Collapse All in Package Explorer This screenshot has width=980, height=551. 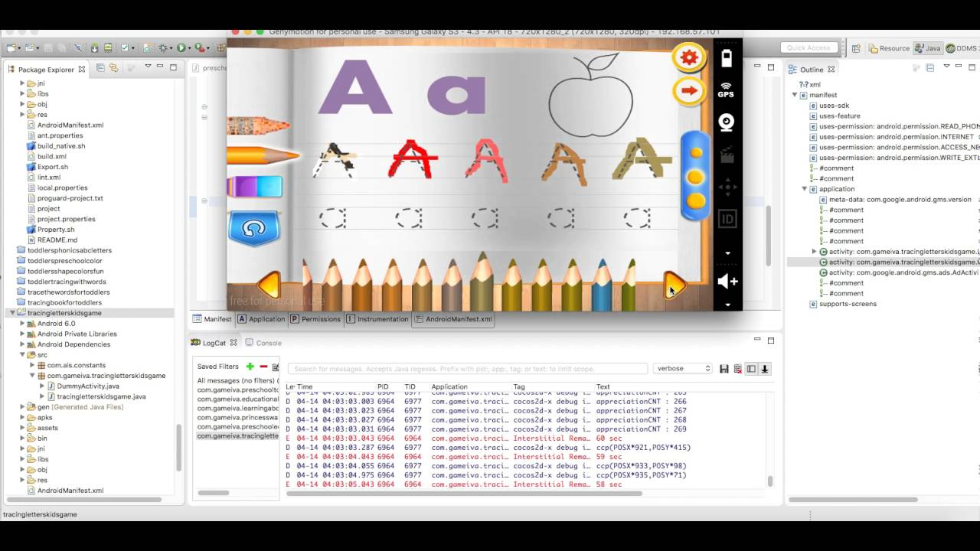click(100, 68)
